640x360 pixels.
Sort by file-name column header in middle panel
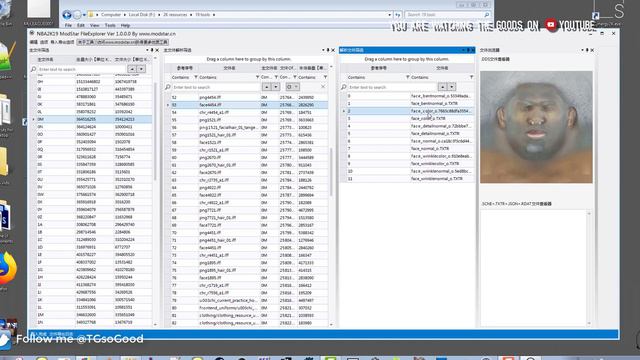pyautogui.click(x=229, y=68)
